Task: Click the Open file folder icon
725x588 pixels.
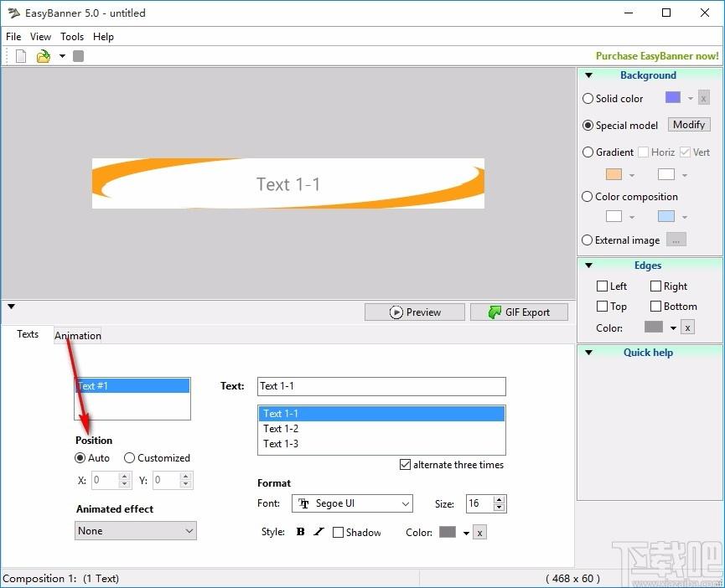Action: 44,56
